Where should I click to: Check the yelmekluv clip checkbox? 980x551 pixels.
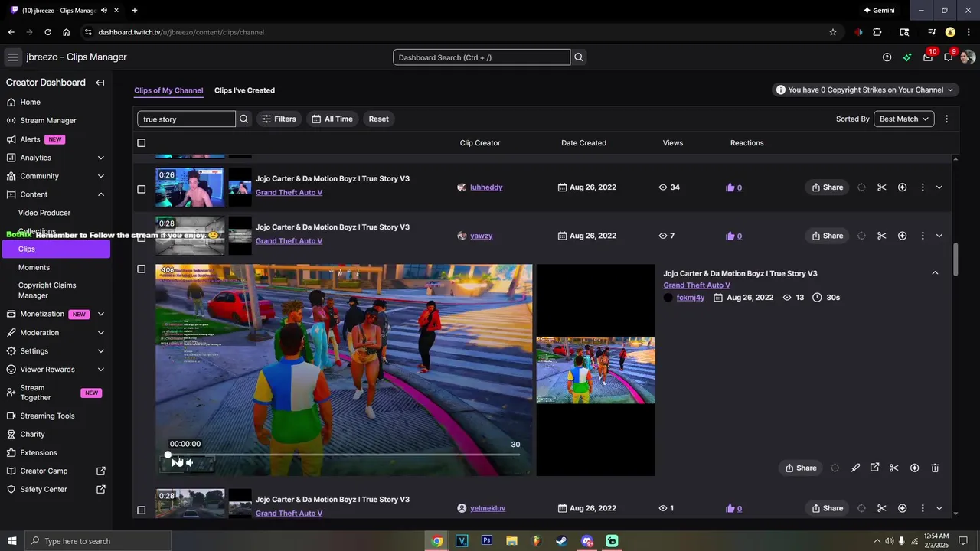point(141,510)
